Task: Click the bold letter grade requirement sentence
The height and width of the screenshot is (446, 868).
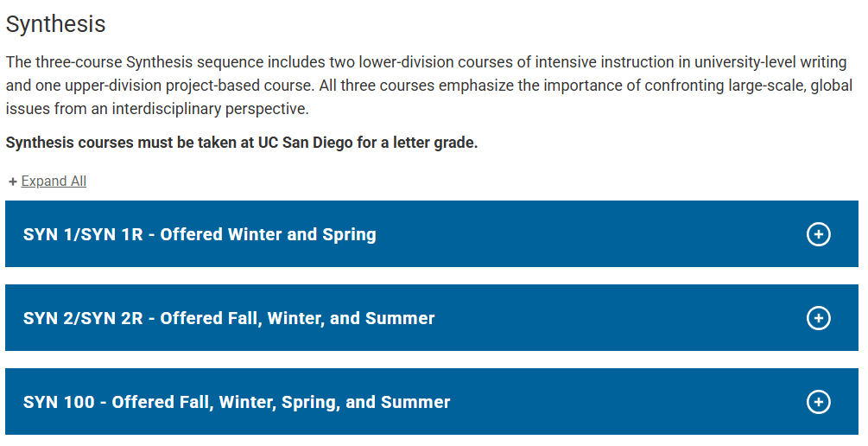Action: pyautogui.click(x=242, y=143)
